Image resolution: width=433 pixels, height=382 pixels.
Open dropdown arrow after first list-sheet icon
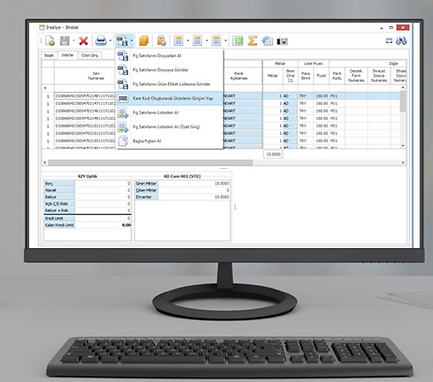(x=188, y=41)
